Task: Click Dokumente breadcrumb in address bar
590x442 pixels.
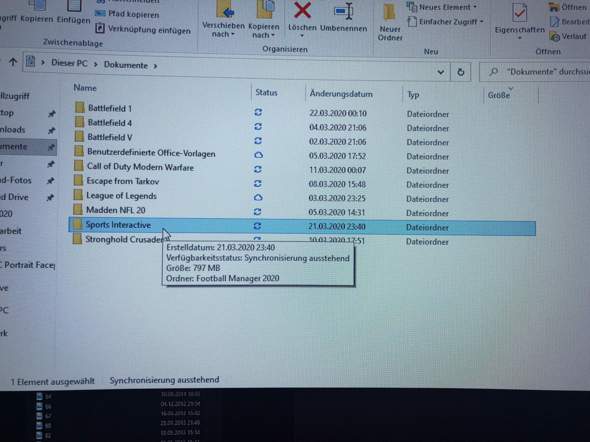Action: coord(126,65)
